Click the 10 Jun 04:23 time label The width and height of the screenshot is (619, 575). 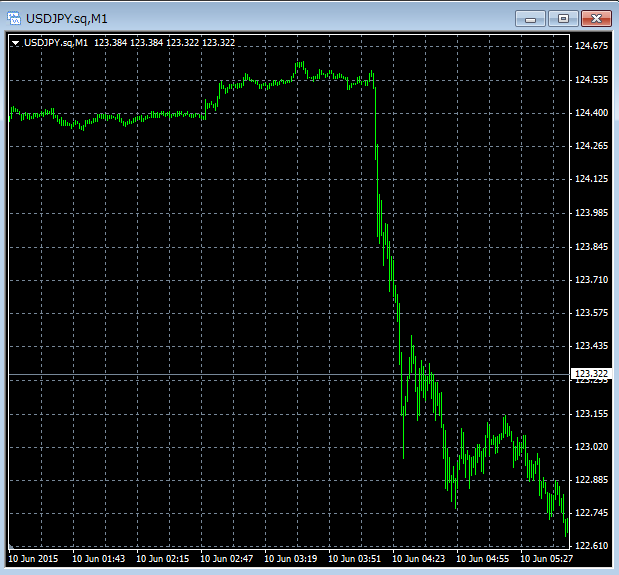420,560
